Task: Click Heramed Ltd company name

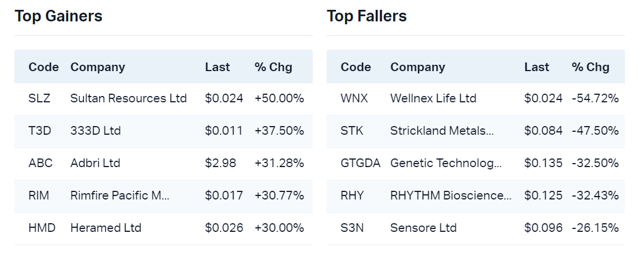Action: click(x=106, y=228)
